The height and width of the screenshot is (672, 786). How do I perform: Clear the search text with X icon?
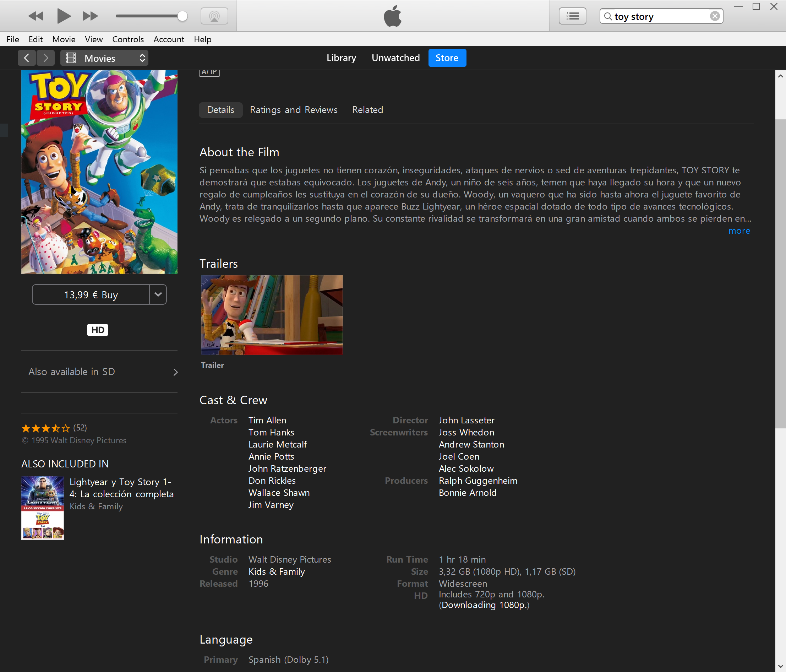(715, 16)
